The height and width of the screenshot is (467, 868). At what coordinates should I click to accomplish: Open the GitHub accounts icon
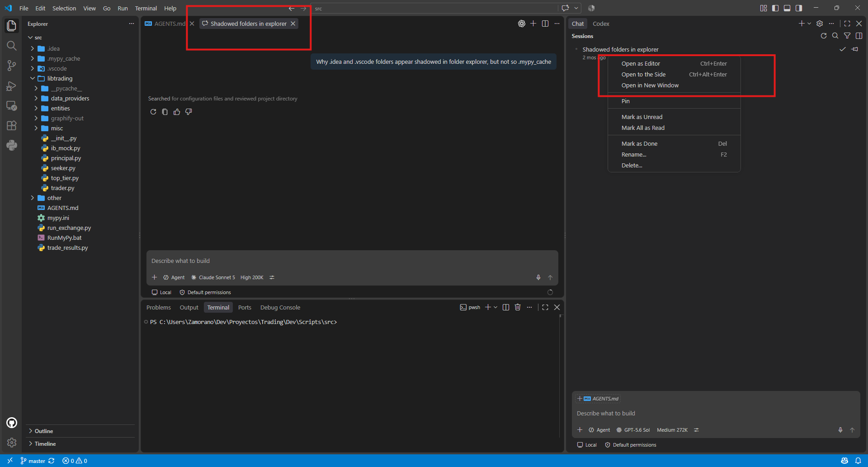[x=12, y=423]
